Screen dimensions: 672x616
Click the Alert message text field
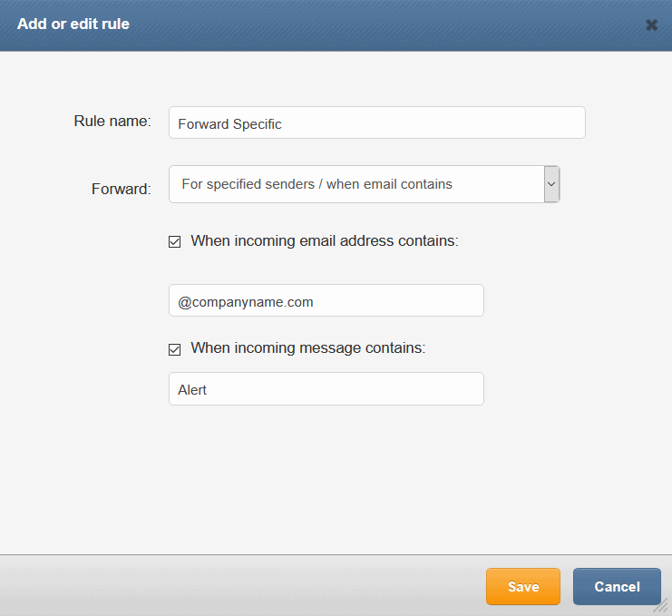(x=326, y=389)
